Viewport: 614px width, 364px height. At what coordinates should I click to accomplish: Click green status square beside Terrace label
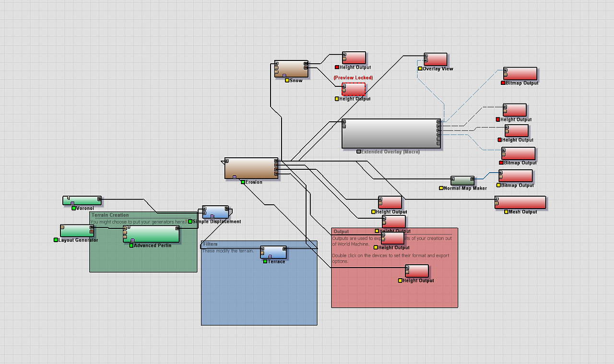coord(265,261)
